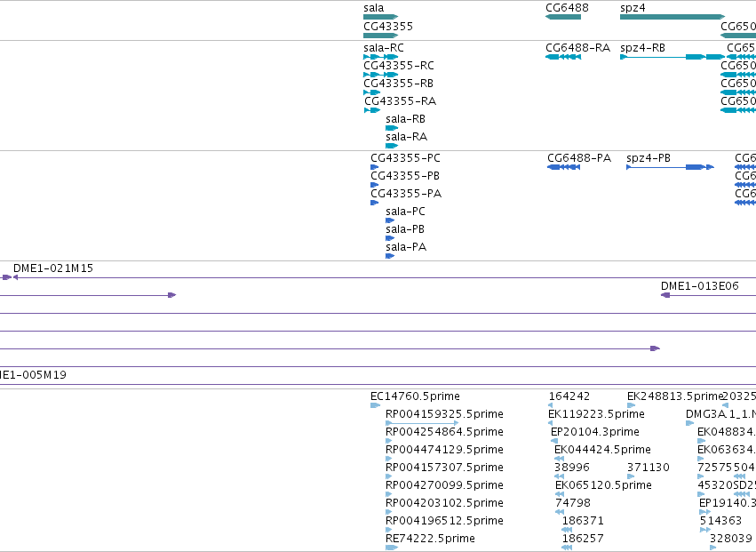This screenshot has width=756, height=552.
Task: Select the CG43355-RC transcript label
Action: [399, 66]
